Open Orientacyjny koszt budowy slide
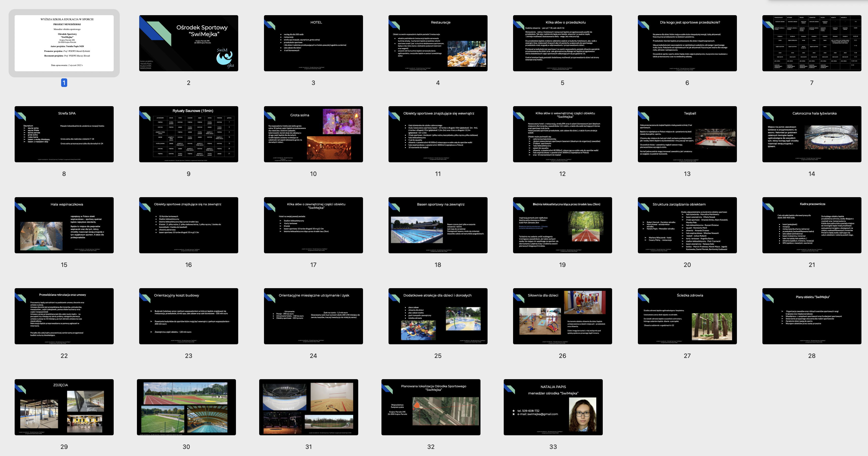This screenshot has height=456, width=868. [x=188, y=316]
